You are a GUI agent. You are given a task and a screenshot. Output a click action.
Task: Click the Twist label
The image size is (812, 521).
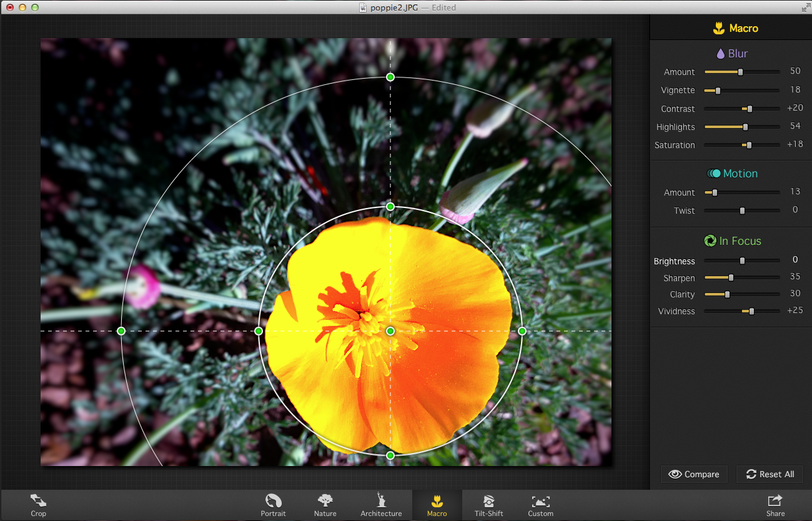[684, 211]
